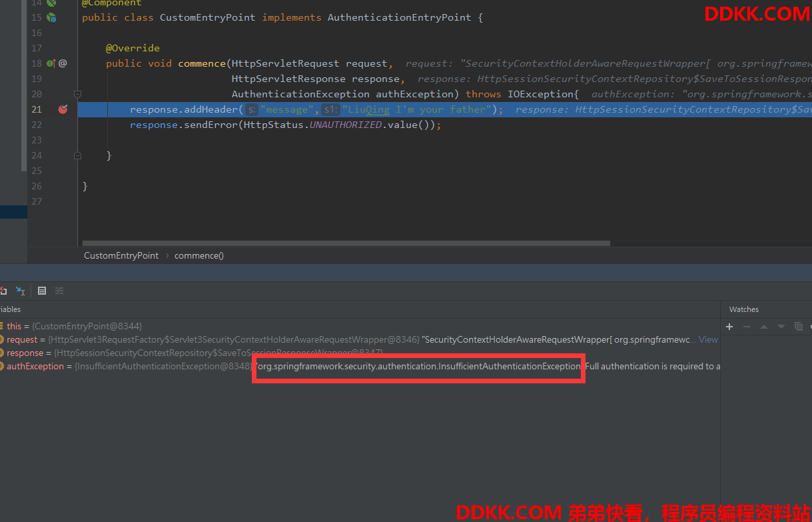Click line number 22 in the gutter

pyautogui.click(x=37, y=125)
